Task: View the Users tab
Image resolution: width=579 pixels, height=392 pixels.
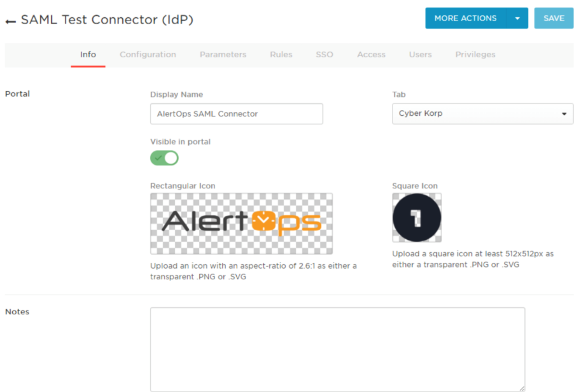Action: click(420, 54)
